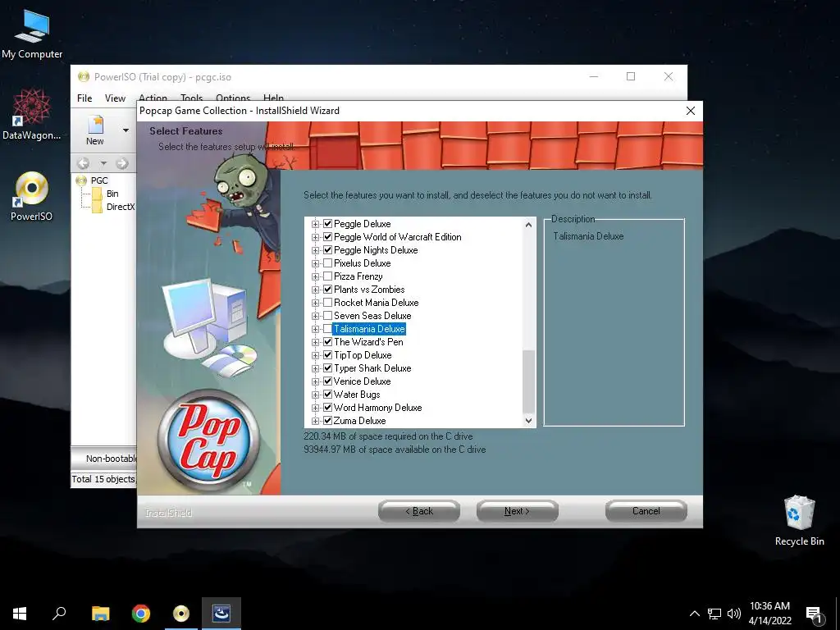Switch to PowerISO taskbar icon
The height and width of the screenshot is (630, 840).
pos(181,614)
